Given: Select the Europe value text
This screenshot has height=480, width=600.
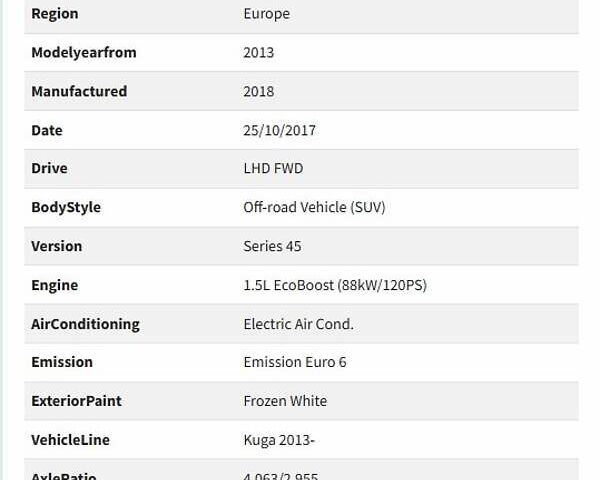Looking at the screenshot, I should (266, 14).
